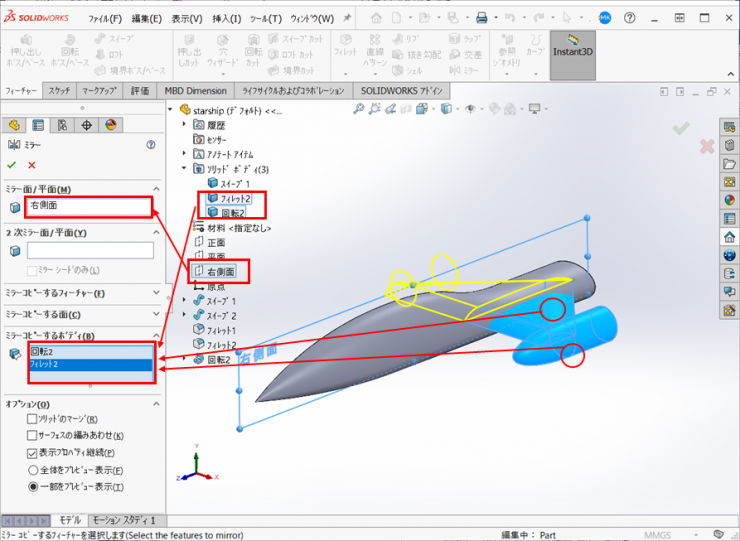Screen dimensions: 740x541
Task: Open the DimXpertManager tab icon
Action: (x=86, y=125)
